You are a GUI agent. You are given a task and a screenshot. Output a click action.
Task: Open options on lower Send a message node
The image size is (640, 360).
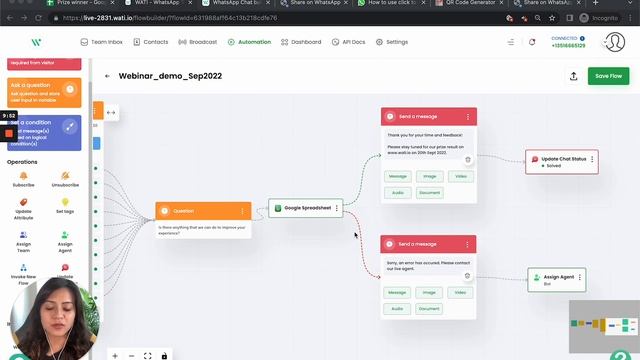467,244
